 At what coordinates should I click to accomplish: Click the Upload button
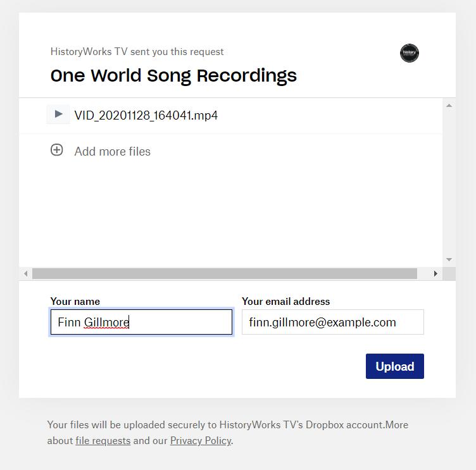(394, 366)
